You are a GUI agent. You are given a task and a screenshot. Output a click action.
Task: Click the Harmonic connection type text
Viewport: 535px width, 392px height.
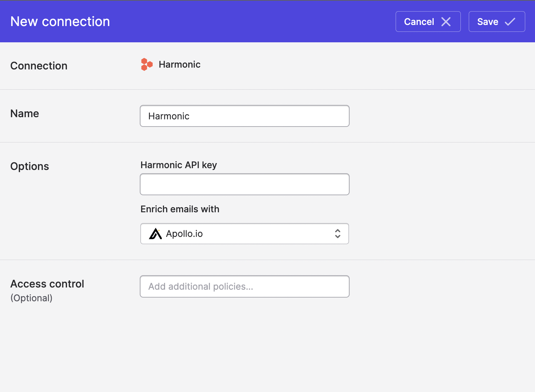coord(180,64)
